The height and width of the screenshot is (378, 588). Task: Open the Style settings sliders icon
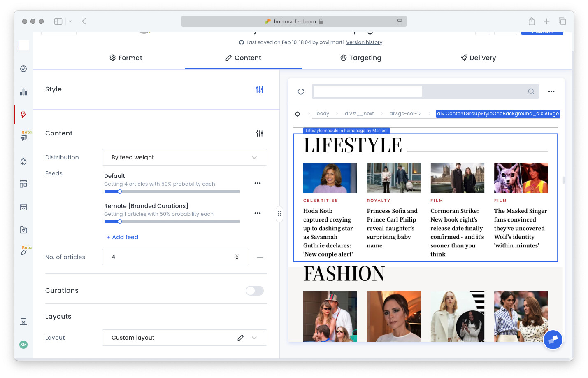pyautogui.click(x=259, y=89)
